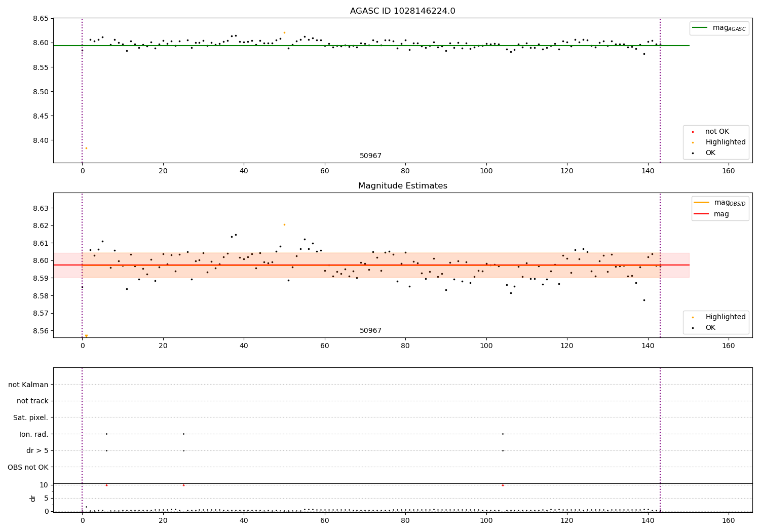Click 'OK' legend entry in top plot
760x532 pixels.
pyautogui.click(x=704, y=153)
